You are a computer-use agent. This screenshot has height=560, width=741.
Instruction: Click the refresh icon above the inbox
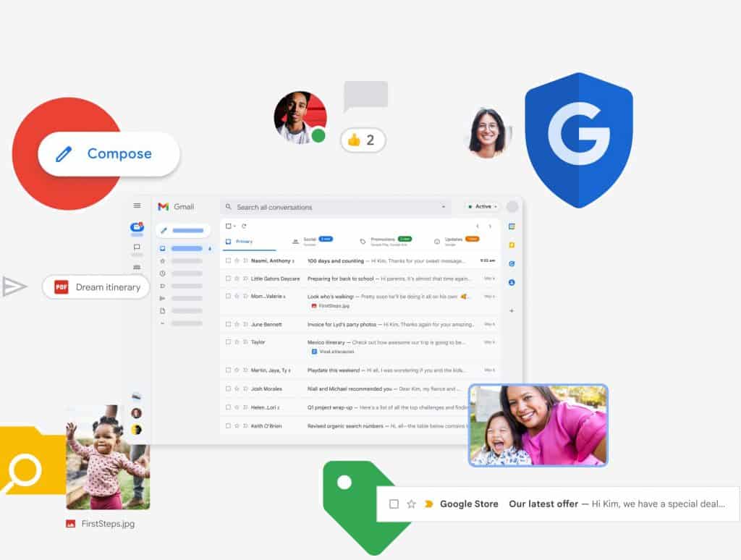point(244,226)
